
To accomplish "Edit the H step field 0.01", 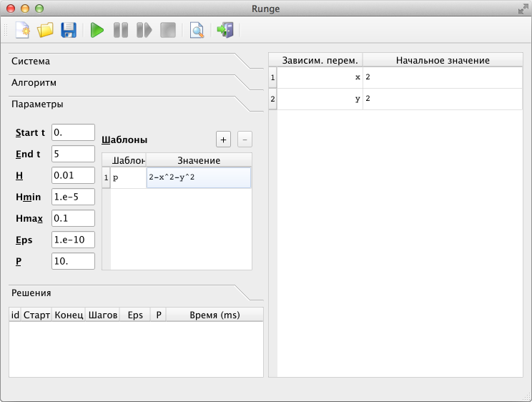I will [73, 175].
